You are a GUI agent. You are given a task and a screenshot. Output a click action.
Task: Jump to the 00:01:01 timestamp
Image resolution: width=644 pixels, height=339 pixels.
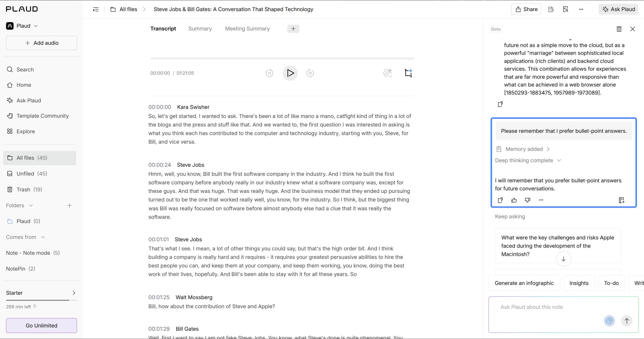[158, 240]
